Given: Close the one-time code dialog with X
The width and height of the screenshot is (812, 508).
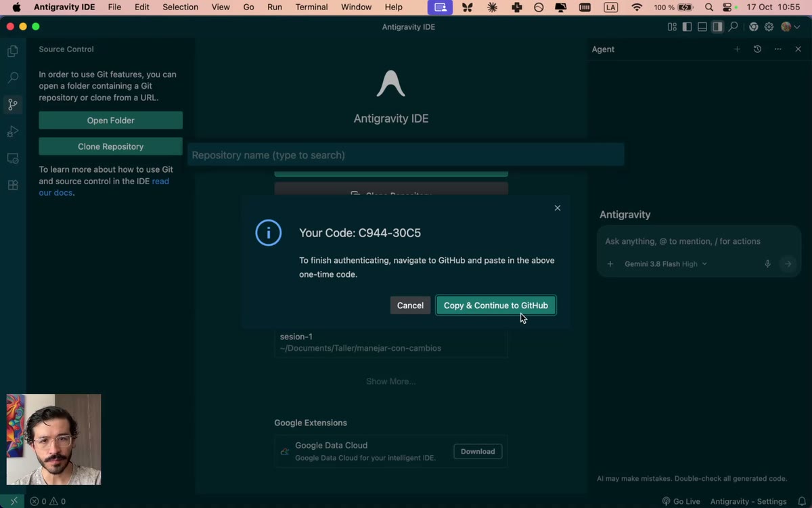Looking at the screenshot, I should pyautogui.click(x=558, y=208).
